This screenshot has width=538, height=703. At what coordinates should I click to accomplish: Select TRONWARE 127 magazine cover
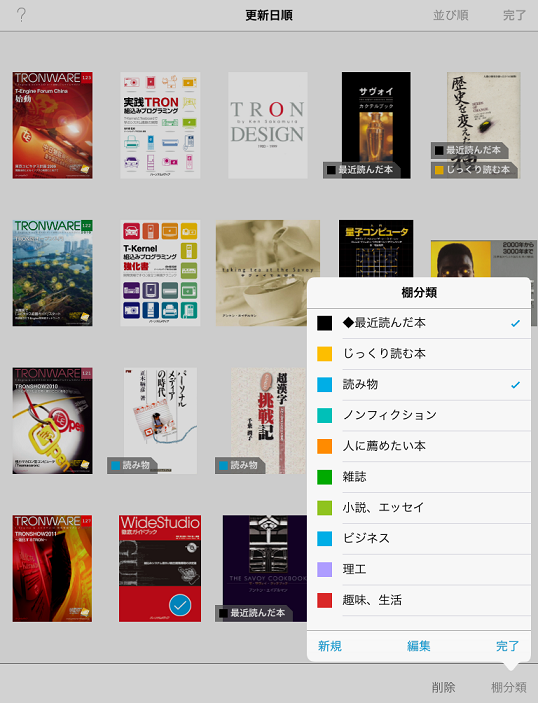coord(52,568)
